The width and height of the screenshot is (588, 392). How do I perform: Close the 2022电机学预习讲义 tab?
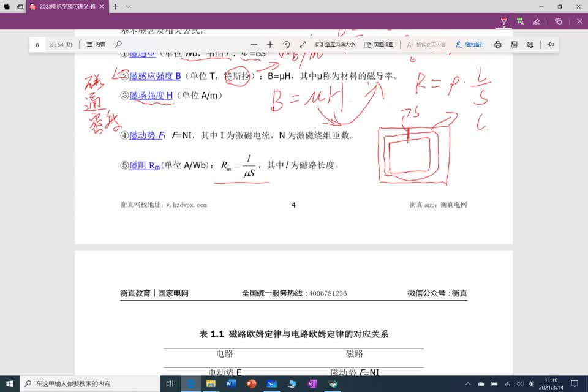pos(102,6)
